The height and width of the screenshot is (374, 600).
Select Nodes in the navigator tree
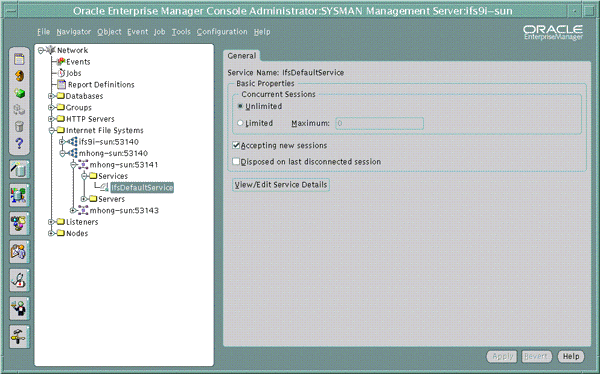[77, 234]
